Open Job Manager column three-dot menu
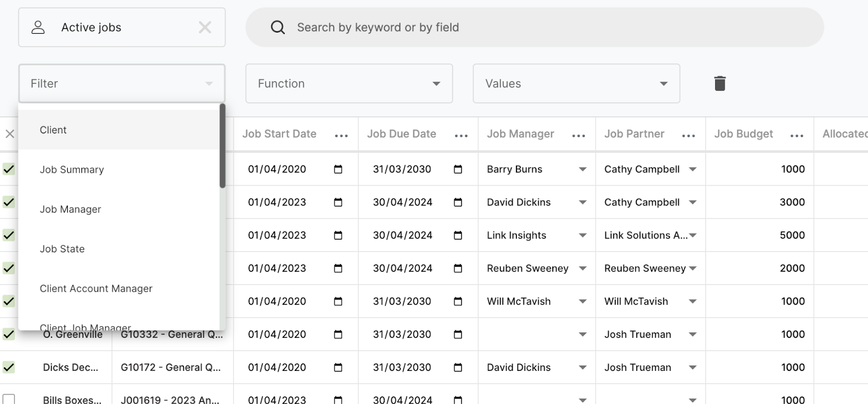 point(578,135)
